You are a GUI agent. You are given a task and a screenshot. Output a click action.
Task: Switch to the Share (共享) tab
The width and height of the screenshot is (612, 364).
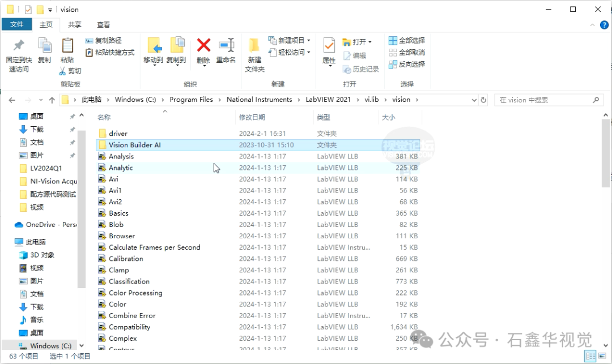coord(75,24)
